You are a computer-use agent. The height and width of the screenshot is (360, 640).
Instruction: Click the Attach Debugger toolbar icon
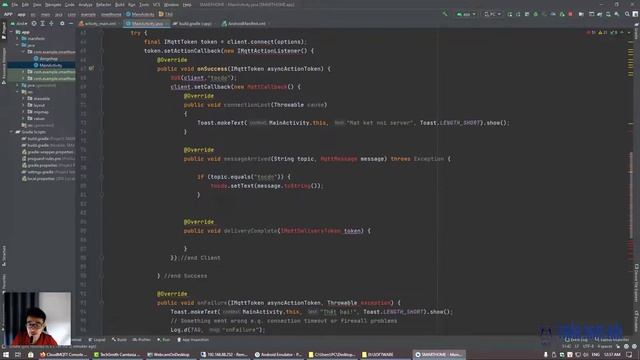tap(562, 14)
